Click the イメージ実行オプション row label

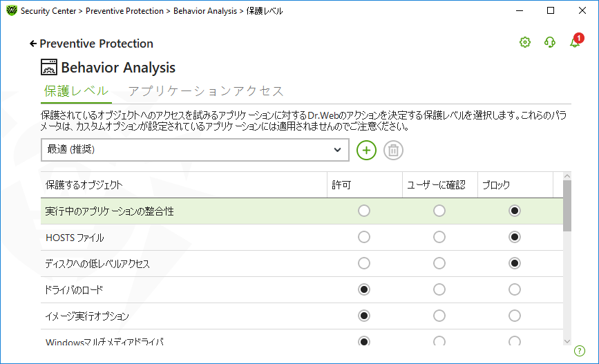tap(87, 316)
